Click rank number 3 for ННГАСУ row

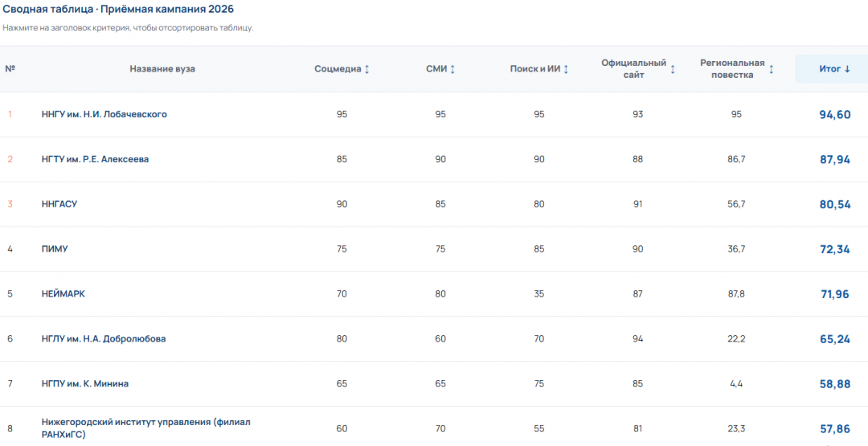click(x=10, y=204)
